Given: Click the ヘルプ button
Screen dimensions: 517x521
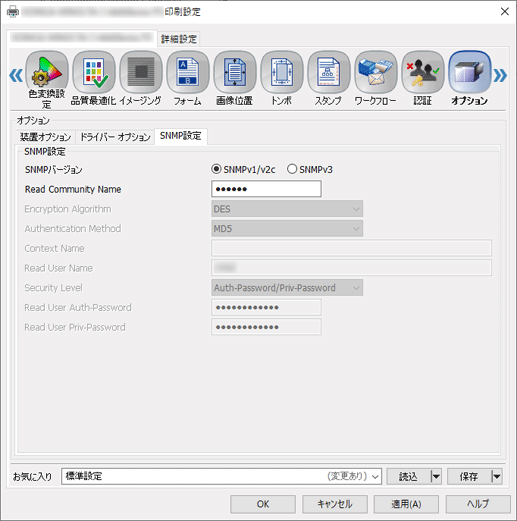Looking at the screenshot, I should tap(478, 504).
